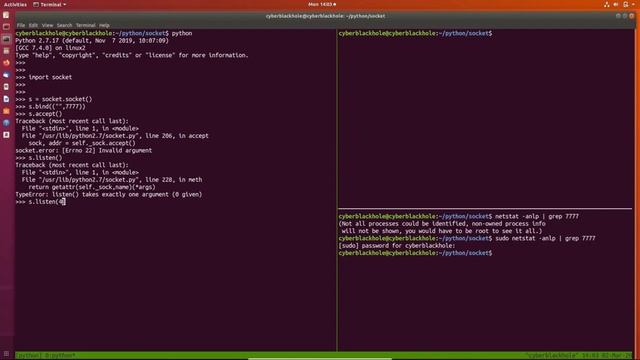Open the Activities overview
Screen dimensions: 640x360
(15, 4)
